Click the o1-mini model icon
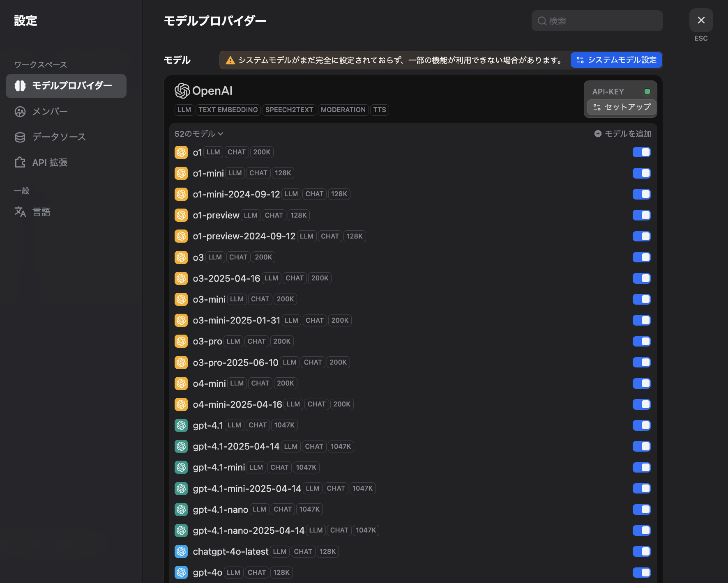This screenshot has width=728, height=583. tap(181, 173)
